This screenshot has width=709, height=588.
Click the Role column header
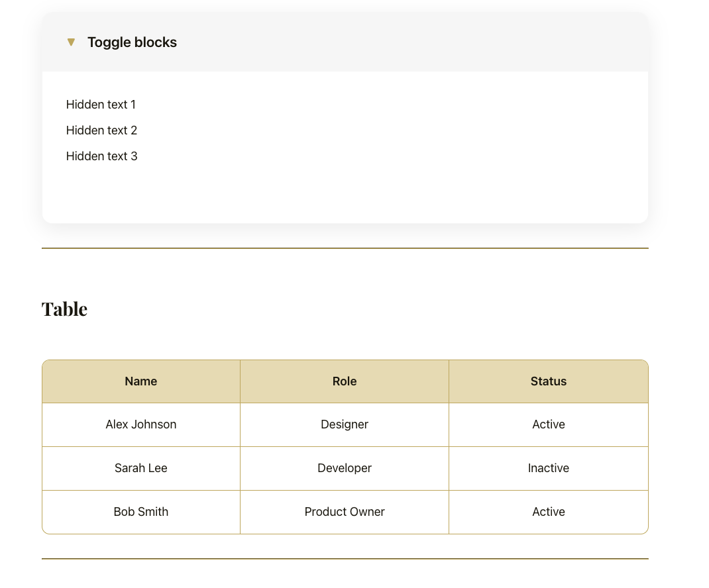[345, 381]
